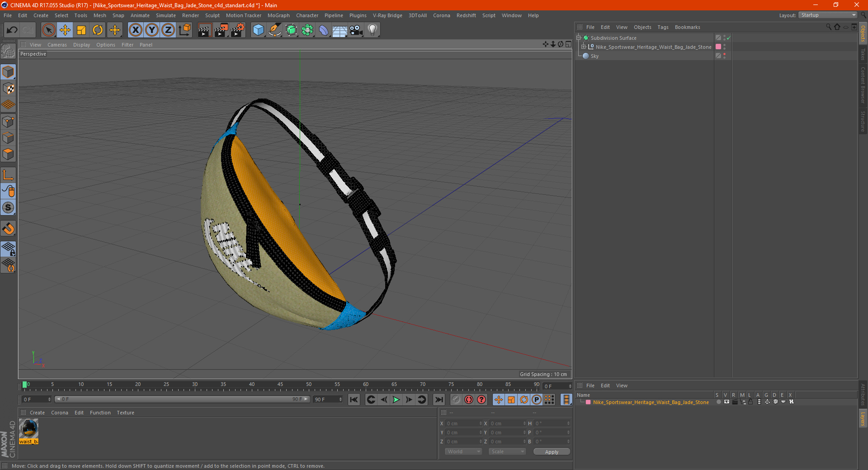Image resolution: width=868 pixels, height=470 pixels.
Task: Open the Spline pen tool
Action: coord(274,30)
